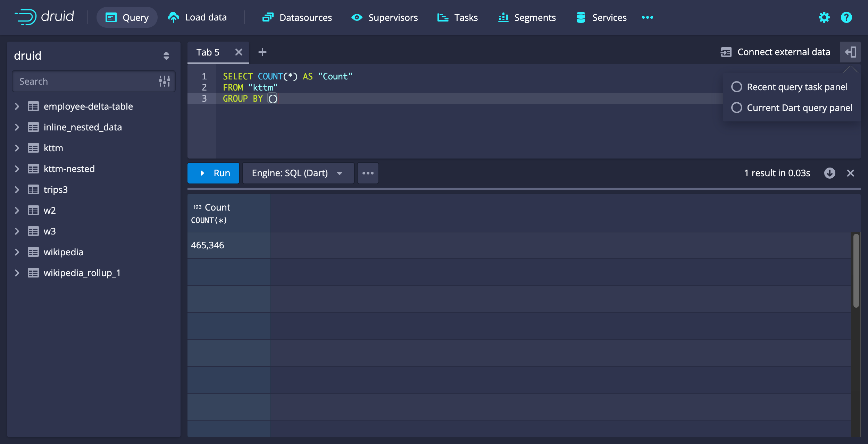This screenshot has height=444, width=868.
Task: Open query options ellipsis next to Engine
Action: pyautogui.click(x=368, y=173)
